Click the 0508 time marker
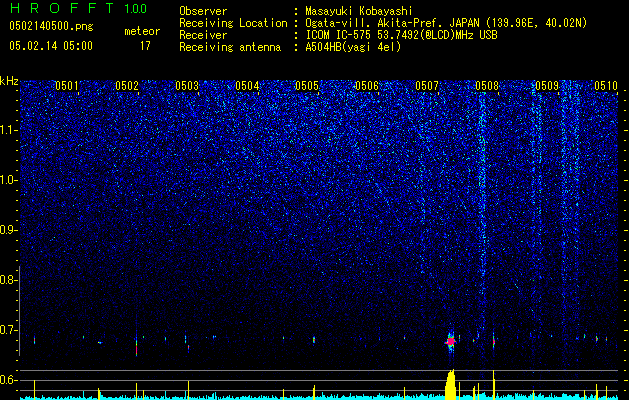Viewport: 629px width, 400px height. pyautogui.click(x=487, y=86)
